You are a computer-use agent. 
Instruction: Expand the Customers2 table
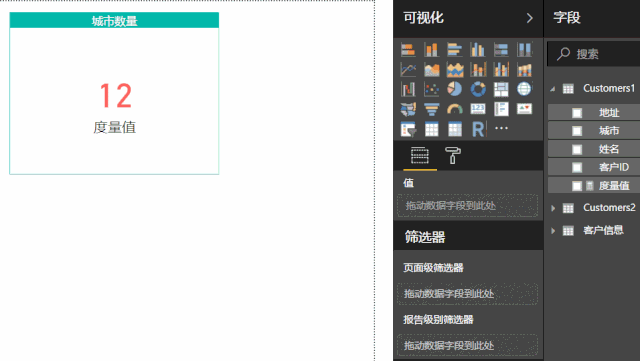[553, 208]
